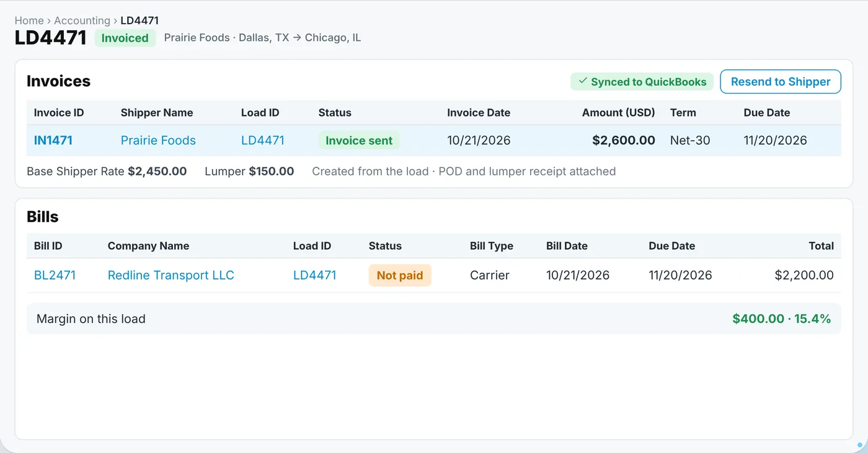Click the Synced to QuickBooks badge
868x453 pixels.
pyautogui.click(x=642, y=82)
